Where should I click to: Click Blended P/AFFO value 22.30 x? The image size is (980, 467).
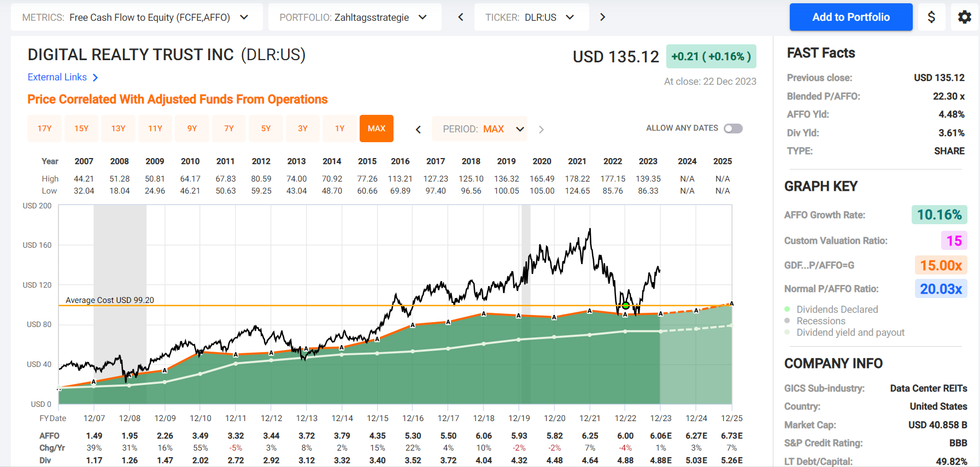(x=949, y=96)
